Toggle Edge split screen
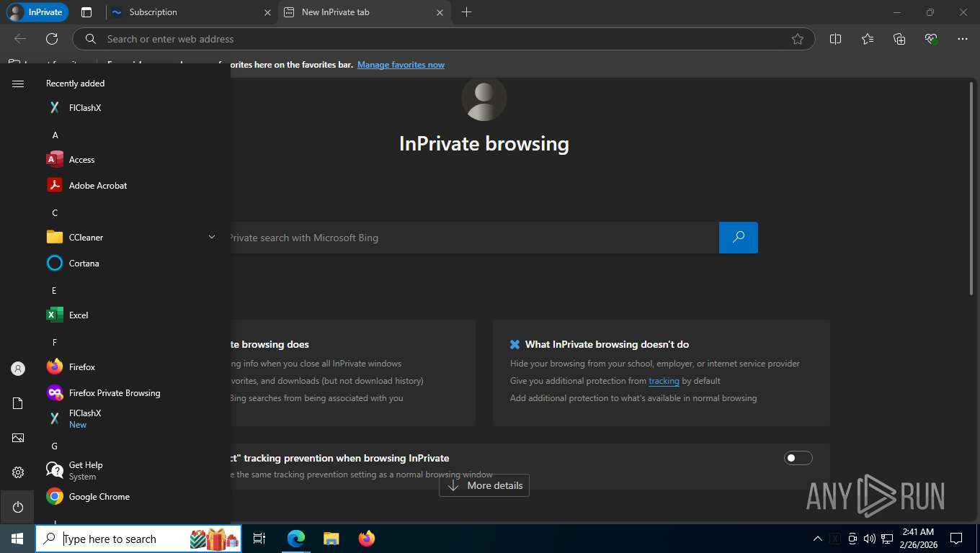980x553 pixels. point(836,39)
